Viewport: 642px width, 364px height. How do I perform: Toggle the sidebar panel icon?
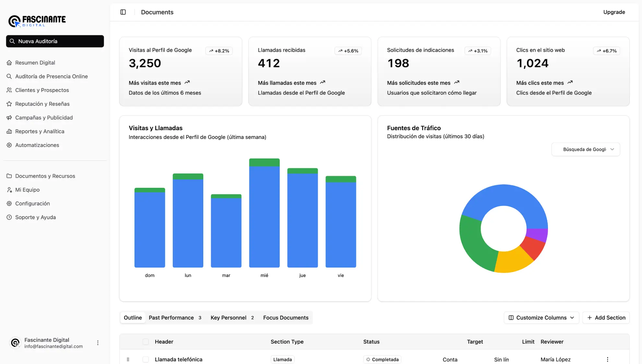123,12
